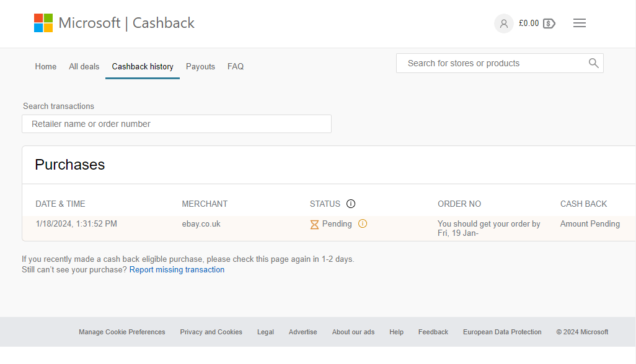Click the Status column info icon
The height and width of the screenshot is (364, 636).
351,204
